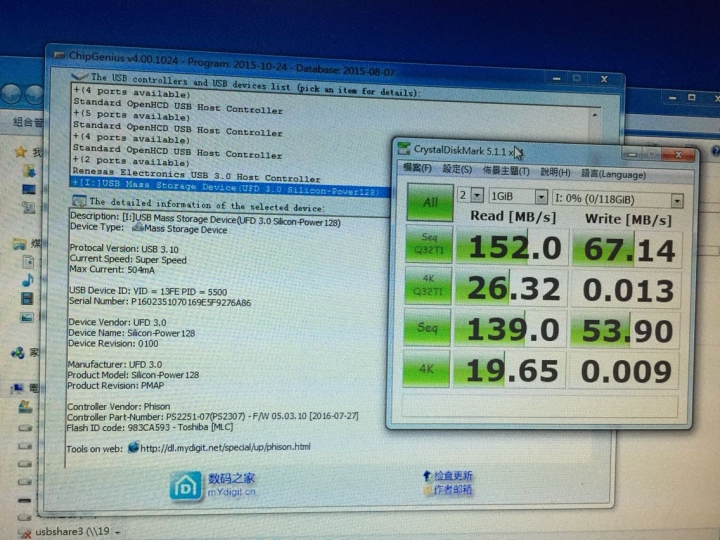Click 4K write value 0.009
Viewport: 720px width, 540px height.
click(x=624, y=371)
